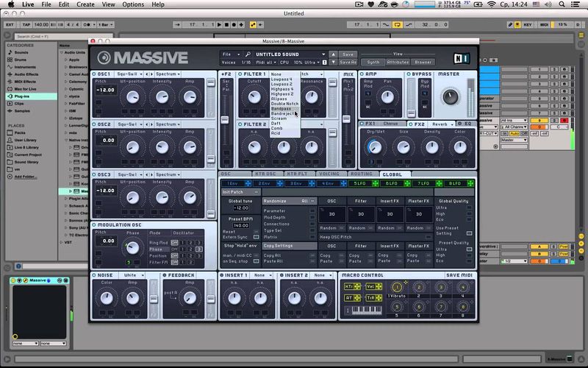Click the 5 LFO modulation handle

[x=375, y=183]
